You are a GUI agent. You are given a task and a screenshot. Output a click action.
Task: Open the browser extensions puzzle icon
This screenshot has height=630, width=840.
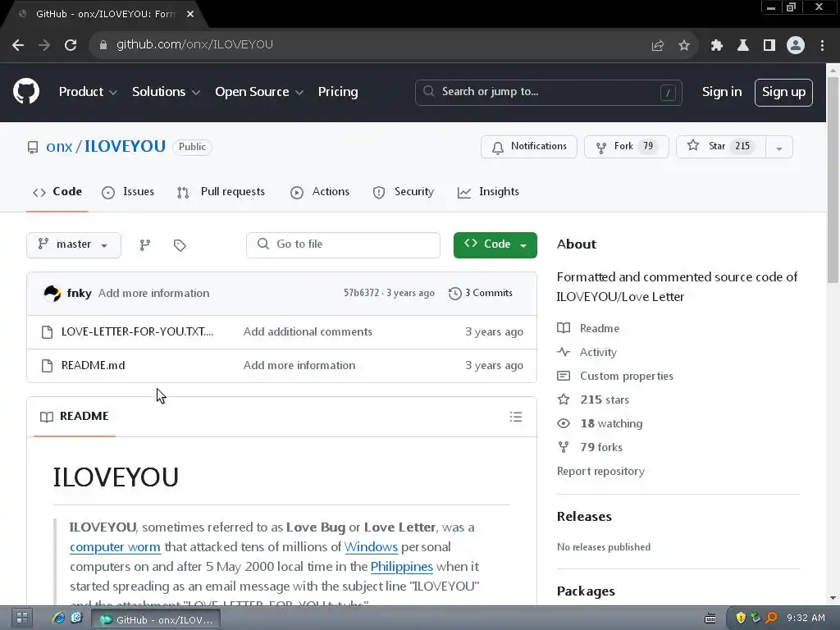click(x=716, y=46)
